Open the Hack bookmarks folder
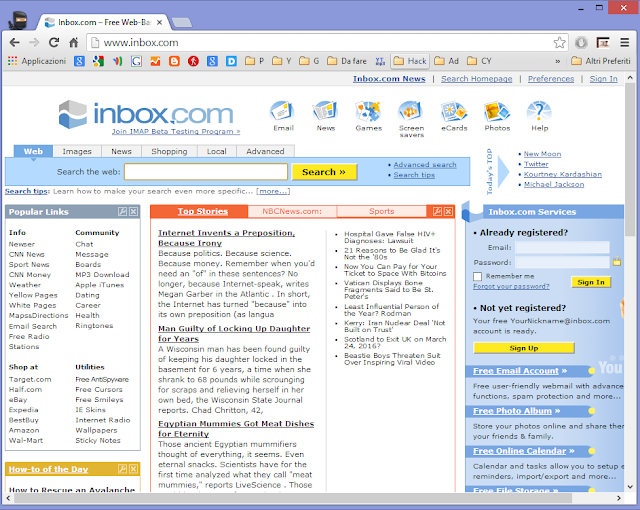The height and width of the screenshot is (510, 640). [410, 61]
